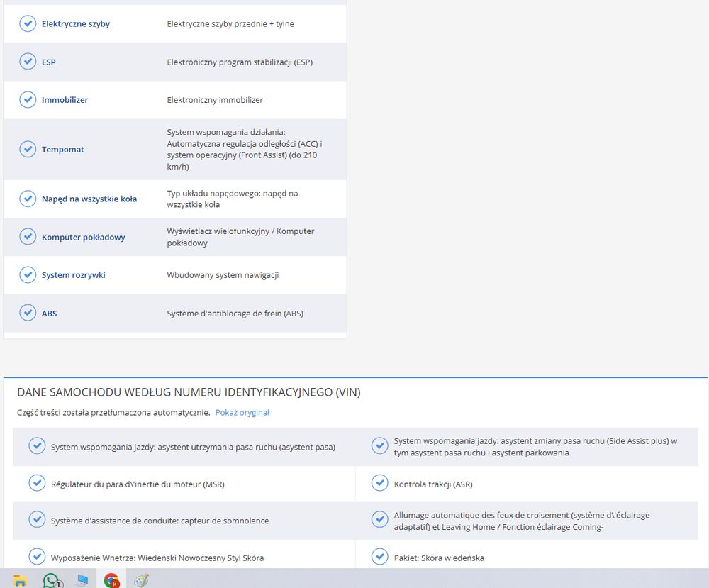Click checkmark beside asystent utrzymania pasa ruchu

click(x=37, y=446)
